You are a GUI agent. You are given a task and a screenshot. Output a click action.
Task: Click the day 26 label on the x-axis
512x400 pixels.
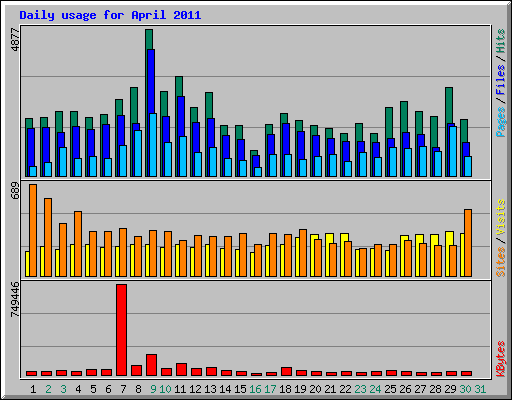click(x=405, y=389)
